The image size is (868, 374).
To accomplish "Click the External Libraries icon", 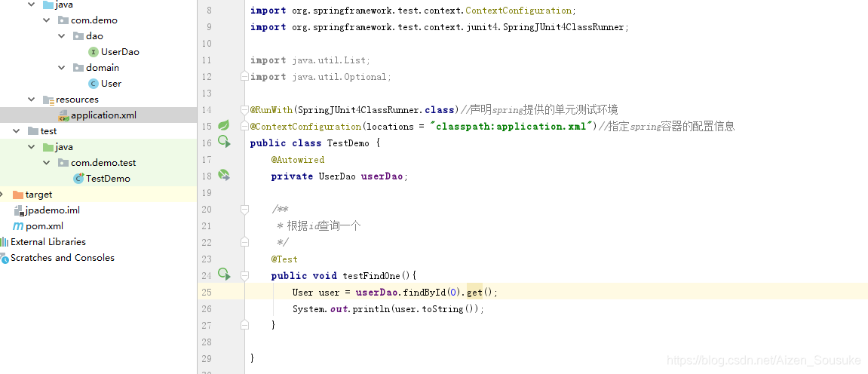I will point(5,242).
